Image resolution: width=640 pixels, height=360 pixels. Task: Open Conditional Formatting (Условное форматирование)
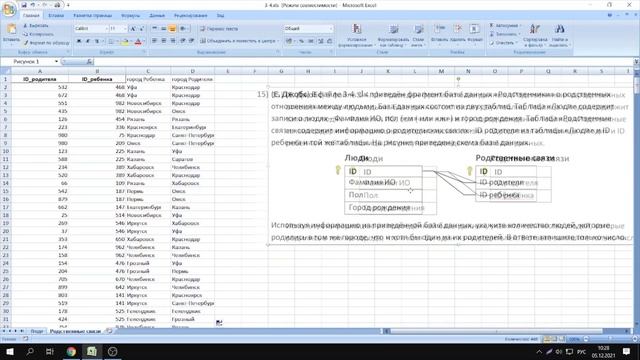(x=357, y=36)
